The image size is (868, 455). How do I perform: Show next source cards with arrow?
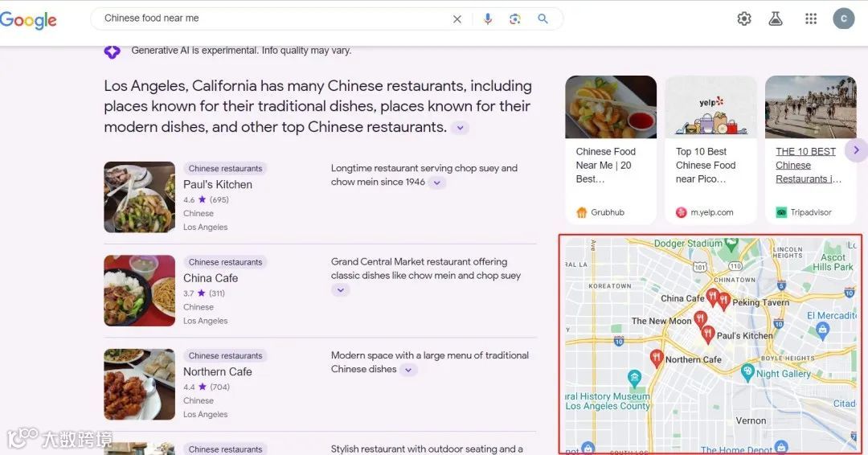(x=856, y=150)
